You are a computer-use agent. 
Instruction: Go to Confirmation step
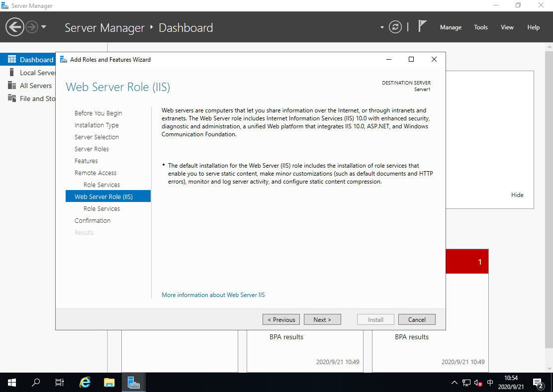click(x=92, y=220)
